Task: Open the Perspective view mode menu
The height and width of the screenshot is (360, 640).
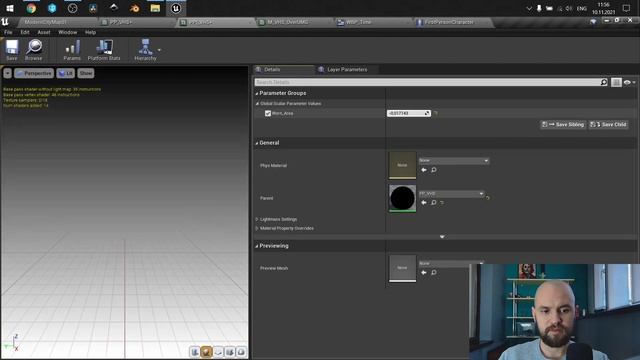Action: pyautogui.click(x=34, y=73)
